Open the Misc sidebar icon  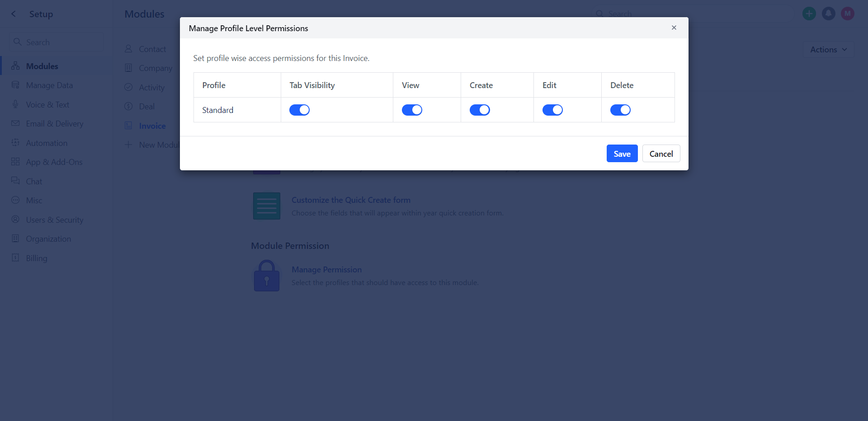point(15,200)
